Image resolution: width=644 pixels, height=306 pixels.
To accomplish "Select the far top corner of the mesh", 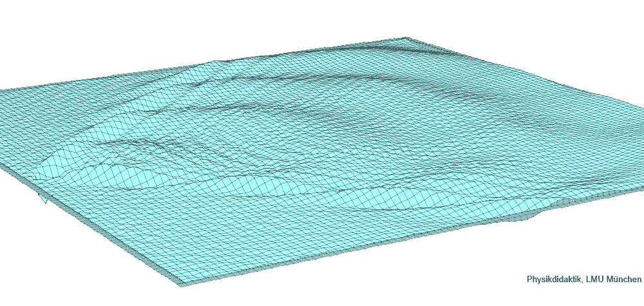I will 406,38.
